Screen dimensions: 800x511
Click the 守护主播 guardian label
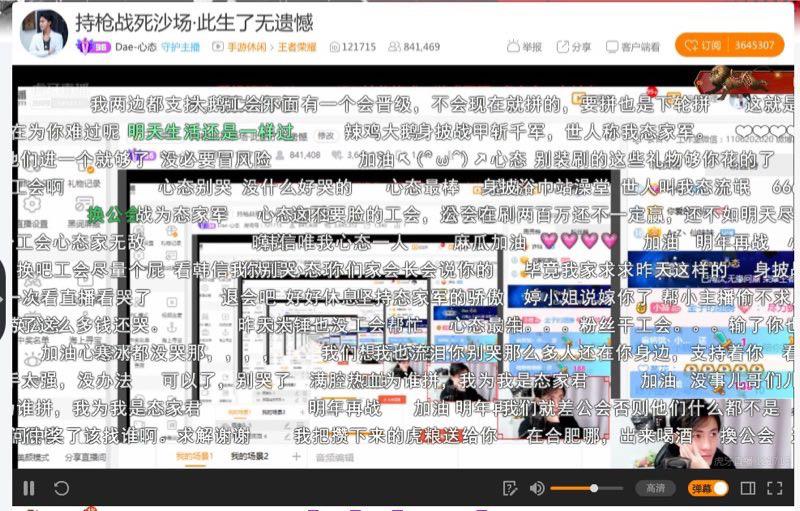(x=182, y=47)
